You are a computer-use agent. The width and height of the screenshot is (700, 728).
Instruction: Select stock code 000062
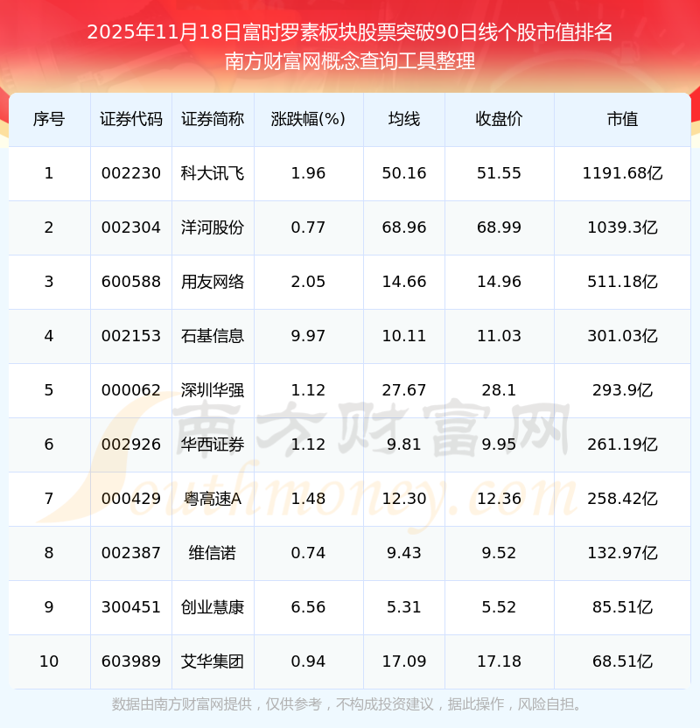point(131,390)
